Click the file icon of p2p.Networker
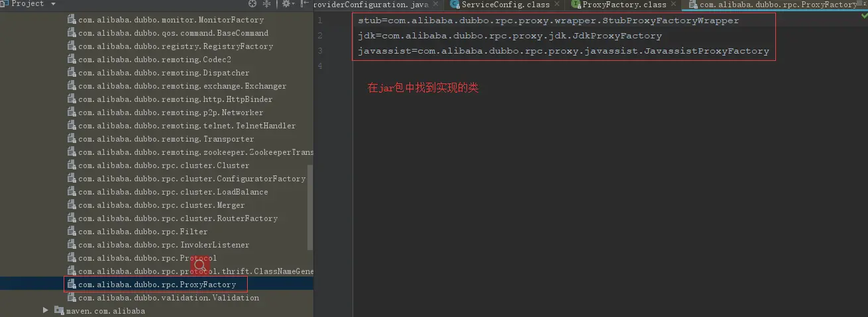 (72, 113)
